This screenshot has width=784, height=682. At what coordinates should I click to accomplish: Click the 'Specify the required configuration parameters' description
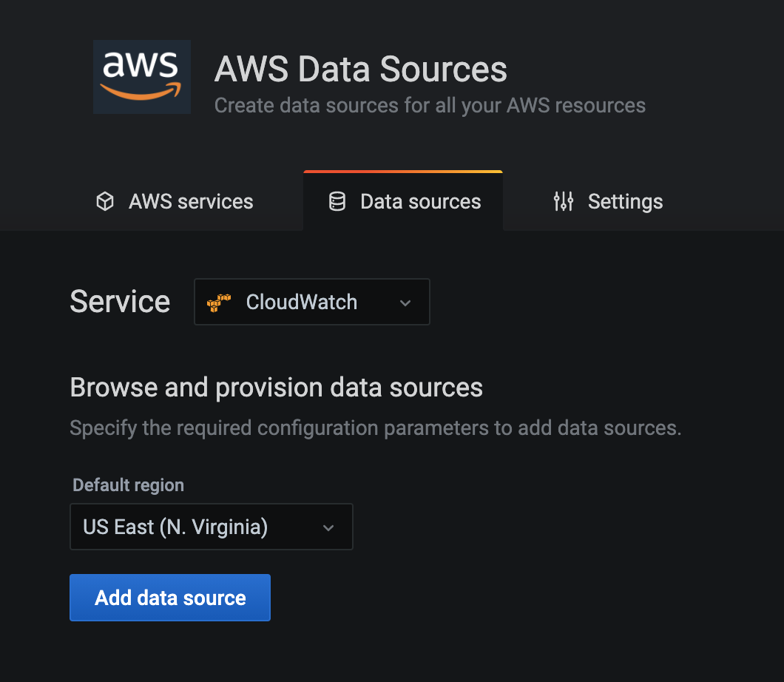point(375,428)
